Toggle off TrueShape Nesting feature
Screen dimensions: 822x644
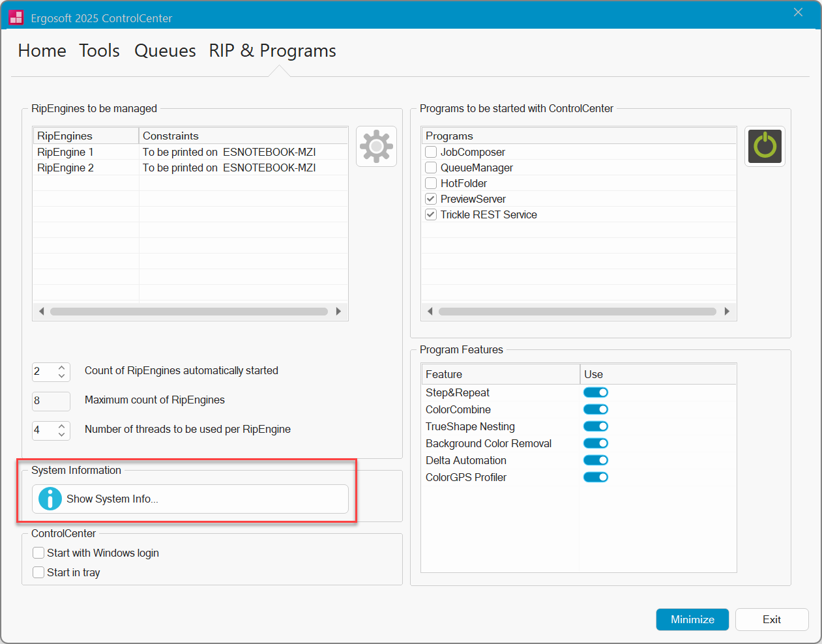pyautogui.click(x=596, y=426)
